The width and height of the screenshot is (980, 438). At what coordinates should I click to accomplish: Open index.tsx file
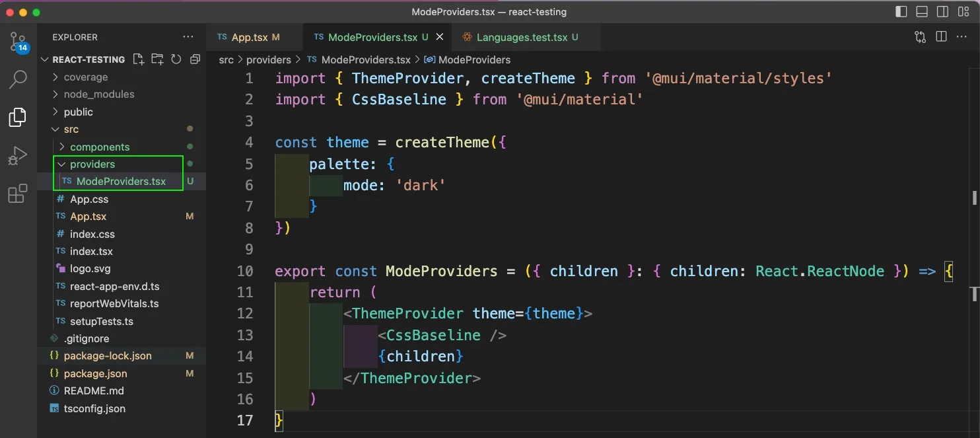tap(91, 252)
